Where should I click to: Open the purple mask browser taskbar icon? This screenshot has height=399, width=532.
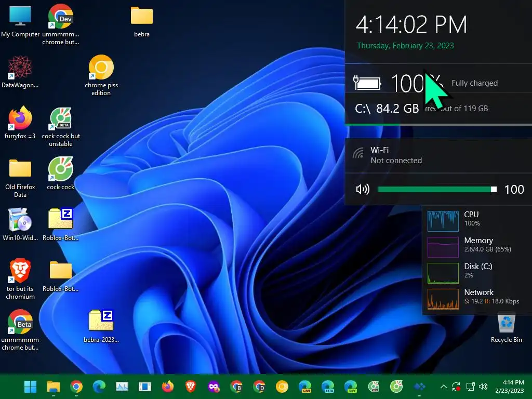click(x=214, y=387)
